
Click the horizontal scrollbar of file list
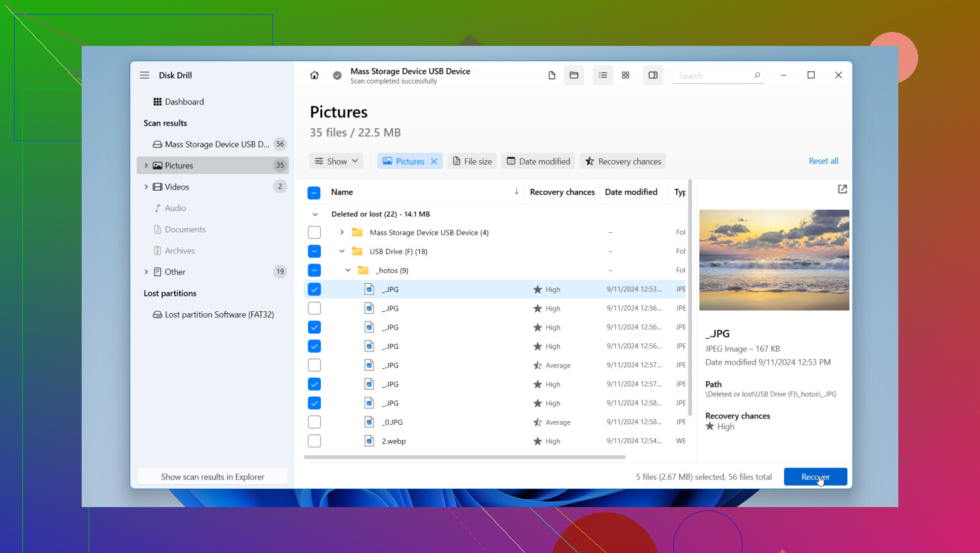464,457
